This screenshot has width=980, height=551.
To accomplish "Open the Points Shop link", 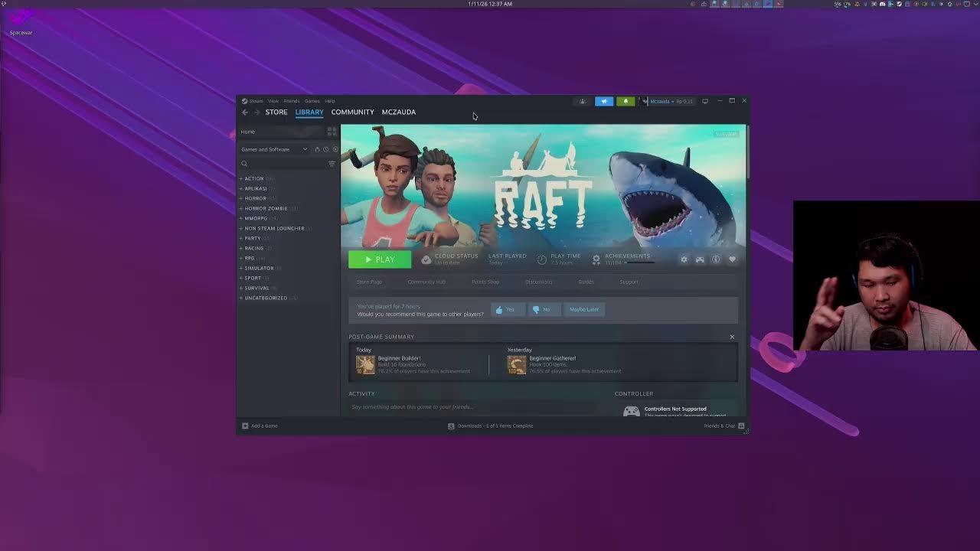I will point(485,282).
